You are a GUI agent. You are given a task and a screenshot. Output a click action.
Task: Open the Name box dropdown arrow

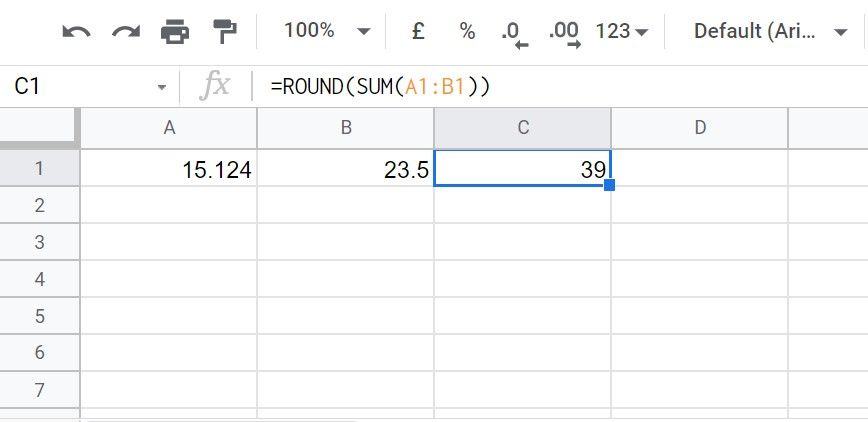pyautogui.click(x=161, y=88)
